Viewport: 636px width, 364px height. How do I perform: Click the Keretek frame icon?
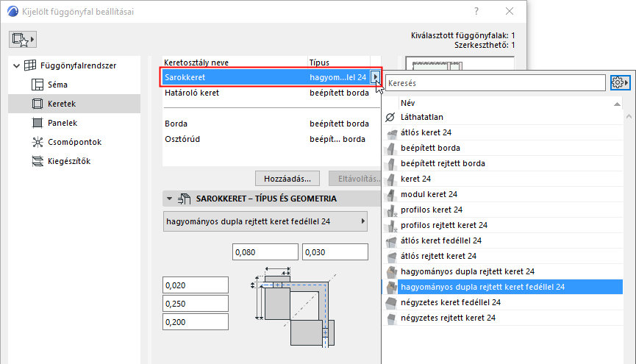tap(37, 104)
